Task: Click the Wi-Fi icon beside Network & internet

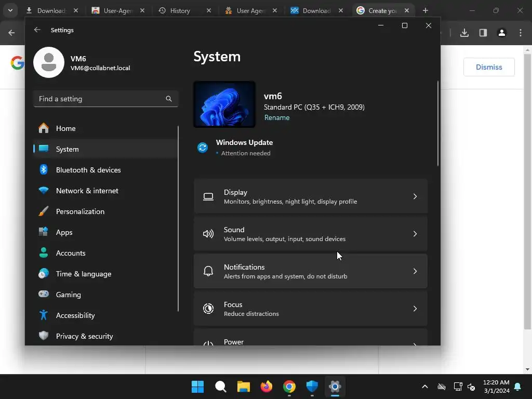Action: 44,190
